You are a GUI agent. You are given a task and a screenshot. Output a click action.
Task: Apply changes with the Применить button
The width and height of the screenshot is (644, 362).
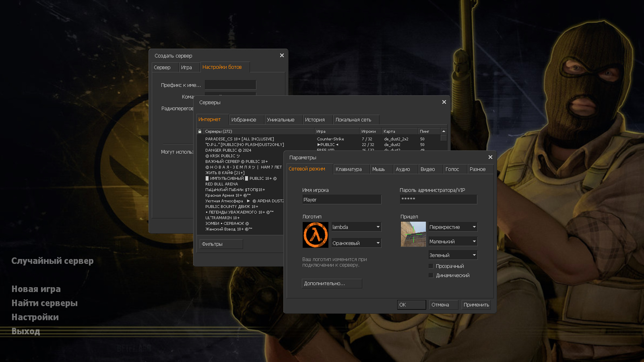coord(476,304)
